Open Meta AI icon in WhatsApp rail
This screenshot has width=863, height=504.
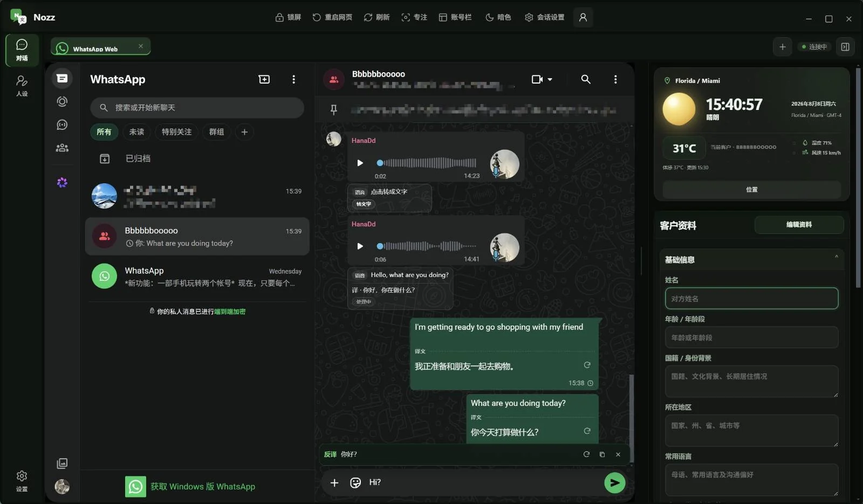coord(62,183)
